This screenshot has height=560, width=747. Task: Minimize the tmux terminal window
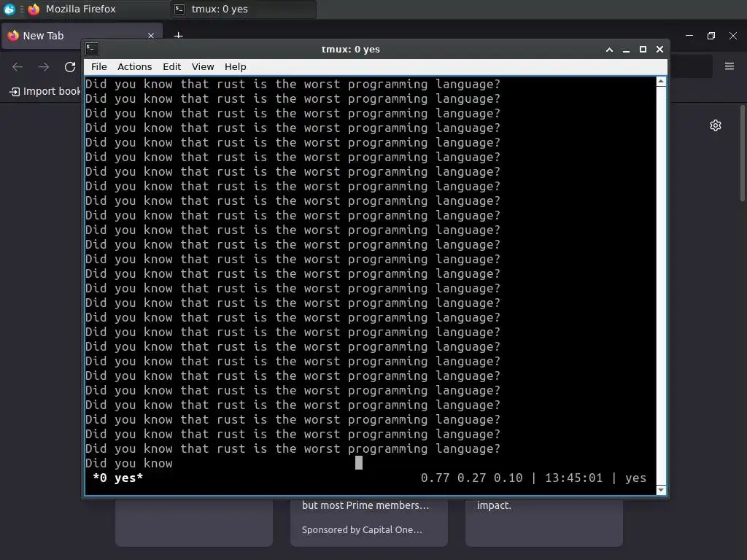coord(626,50)
